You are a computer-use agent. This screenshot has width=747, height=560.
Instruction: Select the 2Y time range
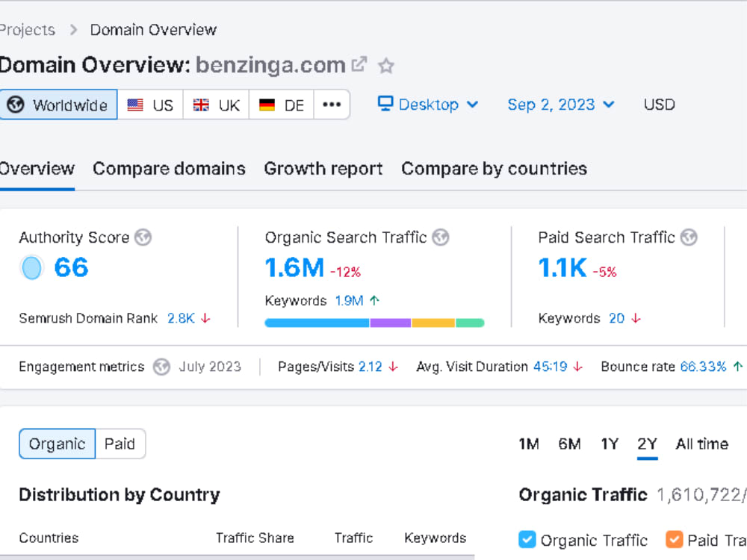click(648, 444)
